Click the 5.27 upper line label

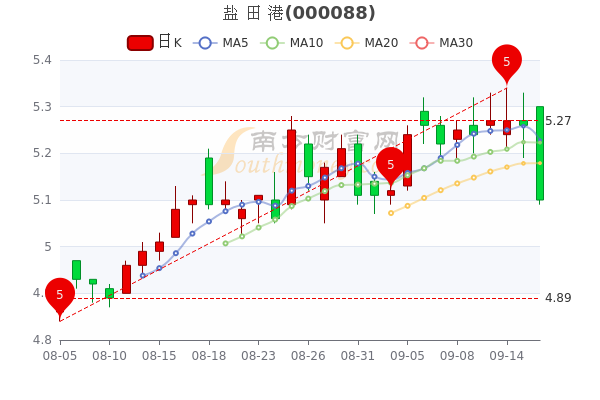558,121
